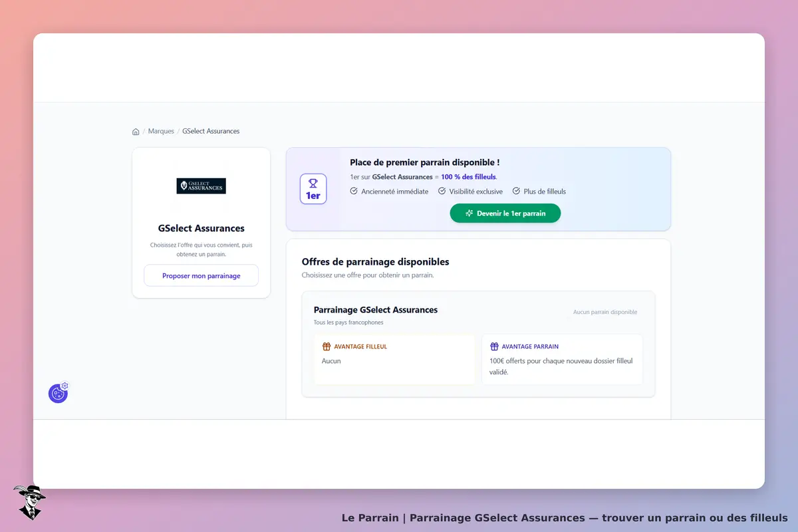Click 'Tous les pays francophones' text

coord(348,323)
